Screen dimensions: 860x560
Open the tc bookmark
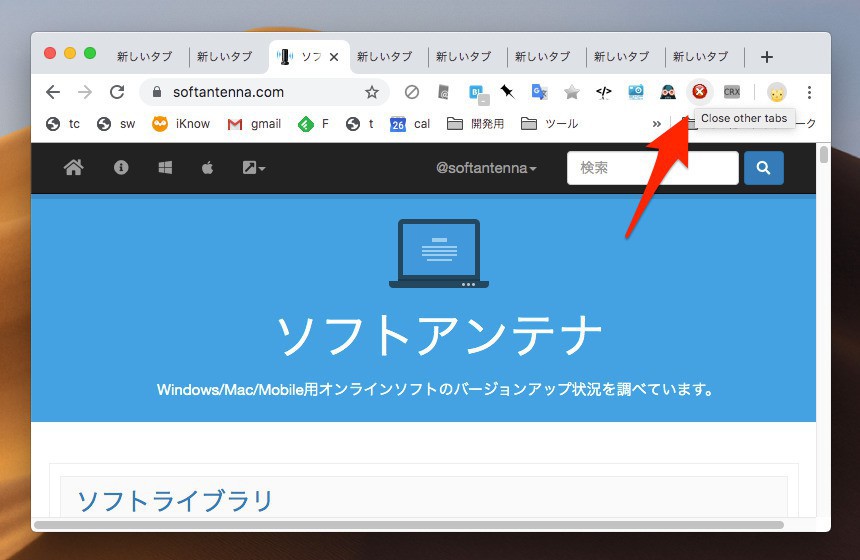63,124
